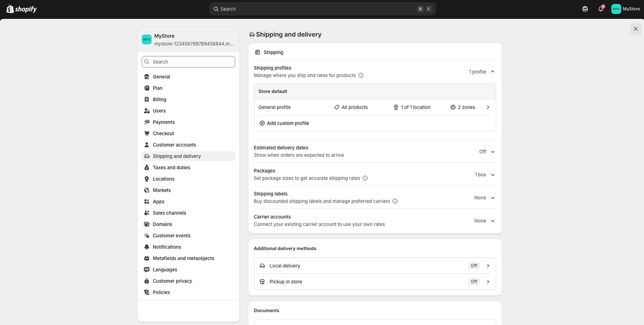
Task: Go to Plan settings
Action: [x=188, y=88]
